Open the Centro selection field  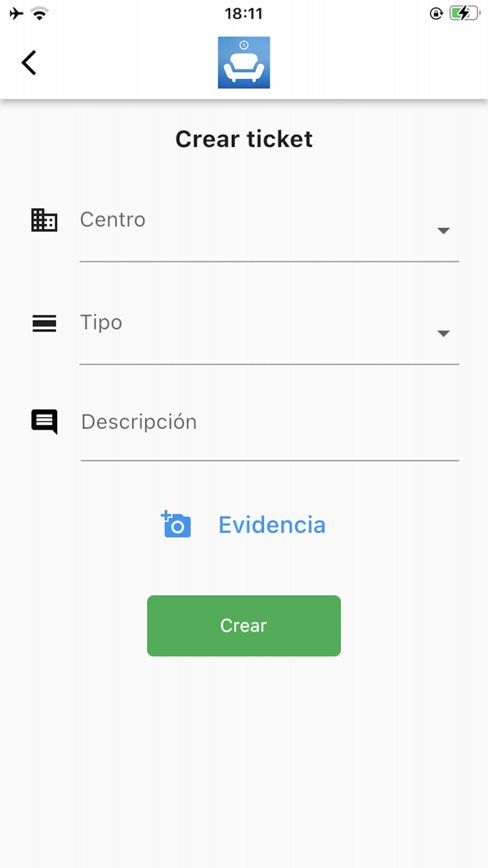269,230
